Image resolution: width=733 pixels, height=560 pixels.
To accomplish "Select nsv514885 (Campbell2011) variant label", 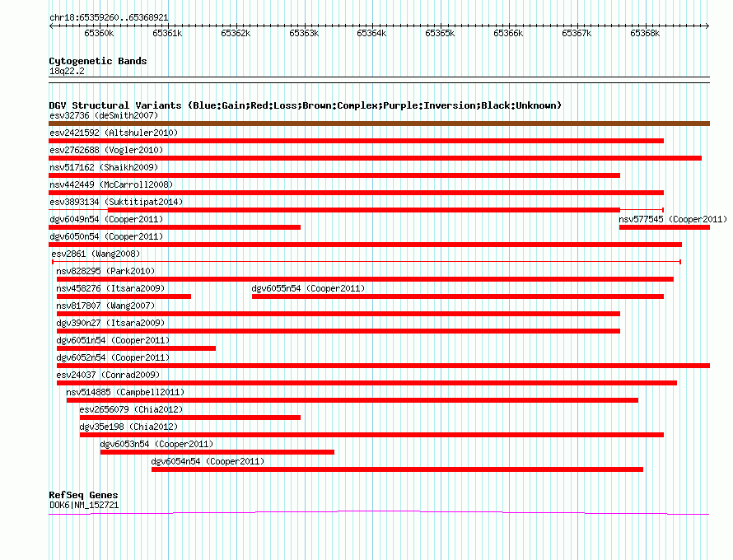I will [125, 392].
